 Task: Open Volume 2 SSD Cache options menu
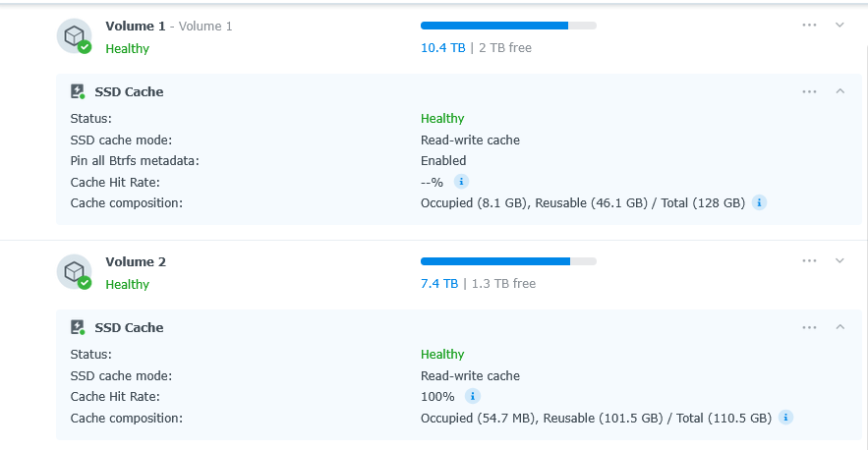809,327
